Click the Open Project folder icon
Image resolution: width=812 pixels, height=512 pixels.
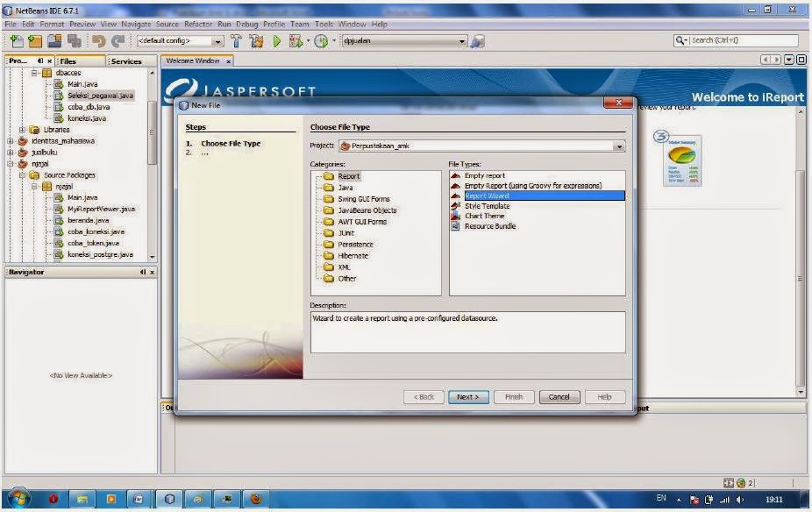[54, 40]
